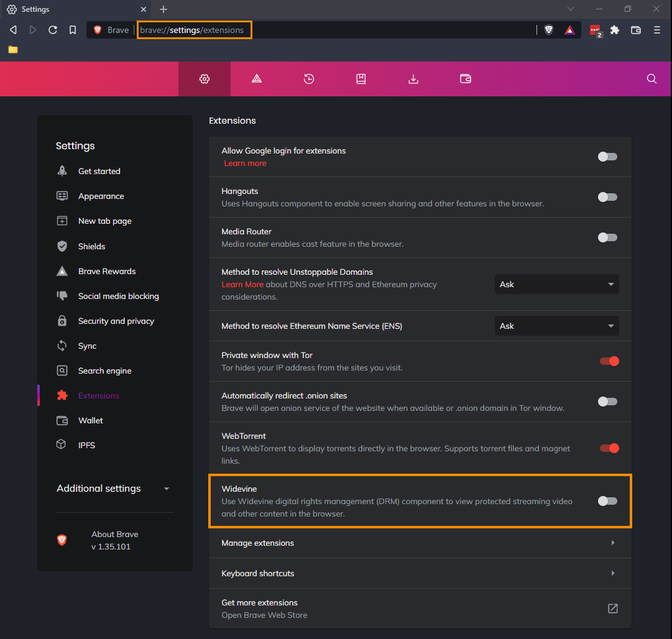
Task: Open Wallet tab in pink bar
Action: point(466,79)
